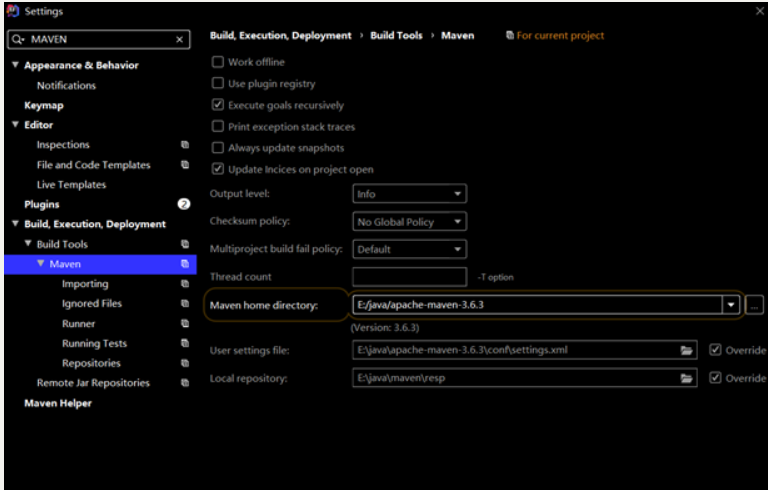Uncheck Update Indices on project open

[x=217, y=169]
